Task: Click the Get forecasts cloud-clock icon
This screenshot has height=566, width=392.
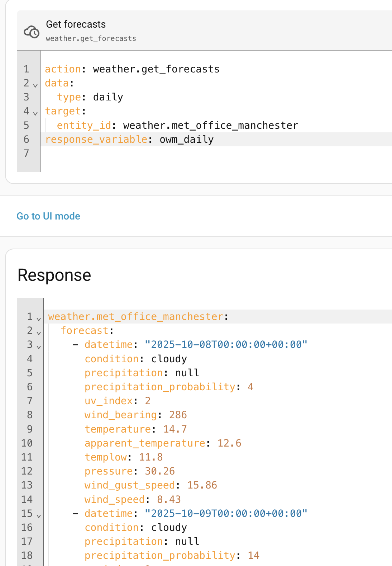Action: 32,32
